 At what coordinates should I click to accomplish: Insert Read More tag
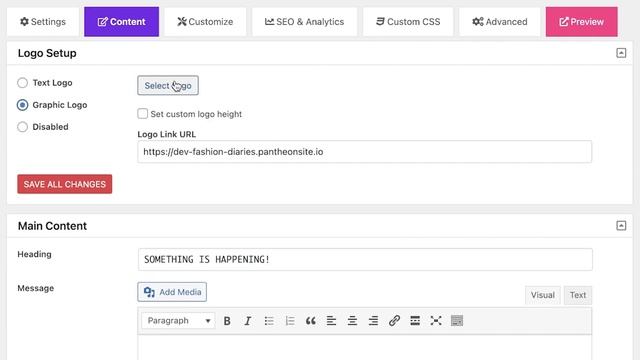[x=415, y=321]
